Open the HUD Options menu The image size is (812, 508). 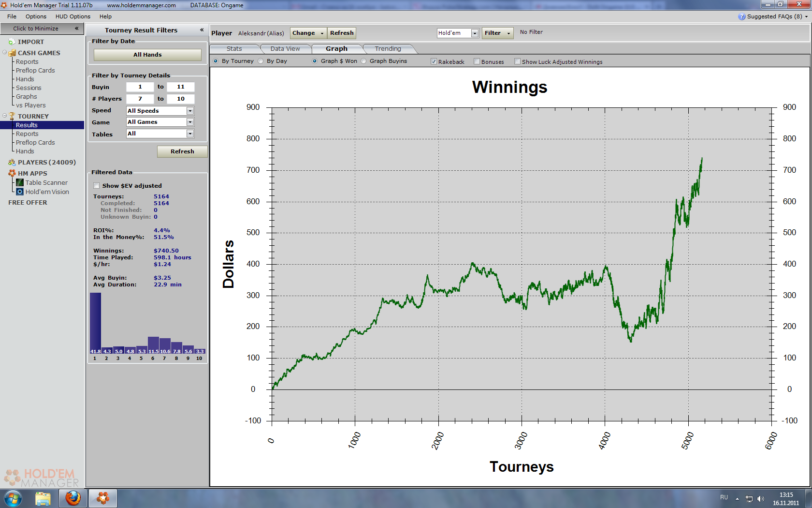coord(72,16)
